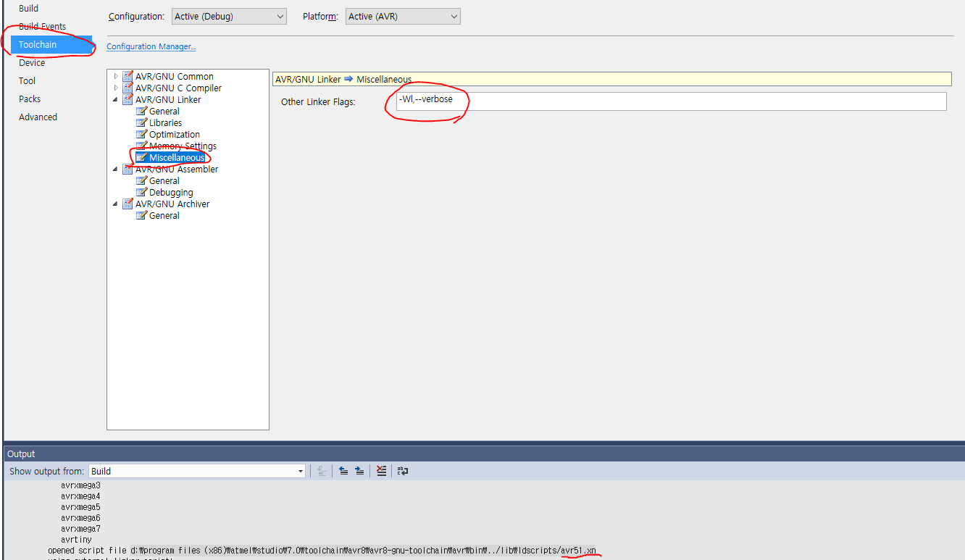965x560 pixels.
Task: Go to previous message in Output
Action: coord(343,471)
